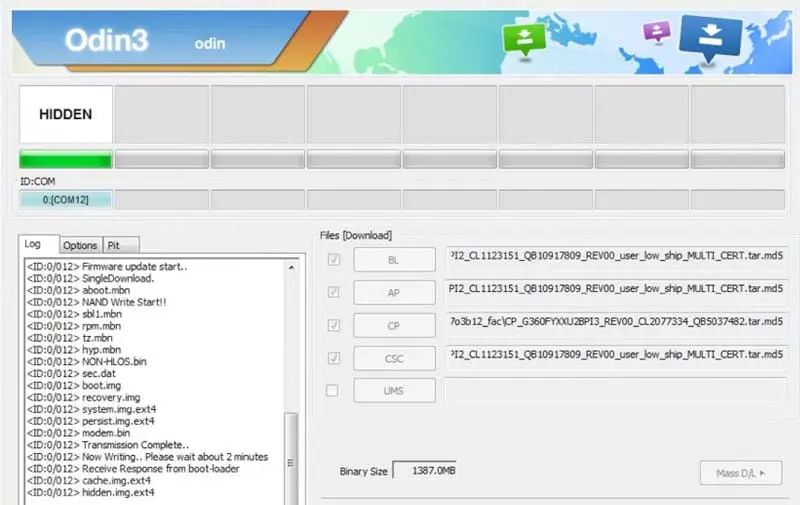The height and width of the screenshot is (505, 800).
Task: Click log line Firmware update start..
Action: tap(107, 266)
